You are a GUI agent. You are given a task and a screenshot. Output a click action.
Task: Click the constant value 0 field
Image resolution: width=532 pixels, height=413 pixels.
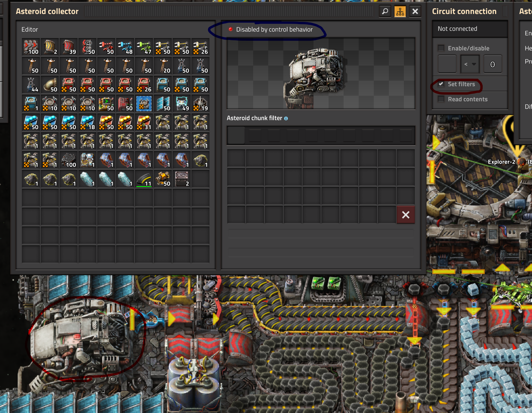coord(492,64)
